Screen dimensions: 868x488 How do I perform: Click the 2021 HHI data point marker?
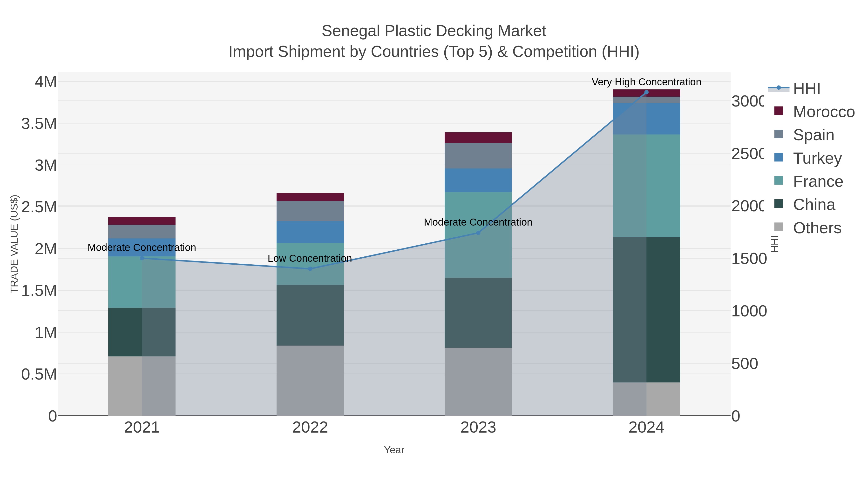[142, 258]
